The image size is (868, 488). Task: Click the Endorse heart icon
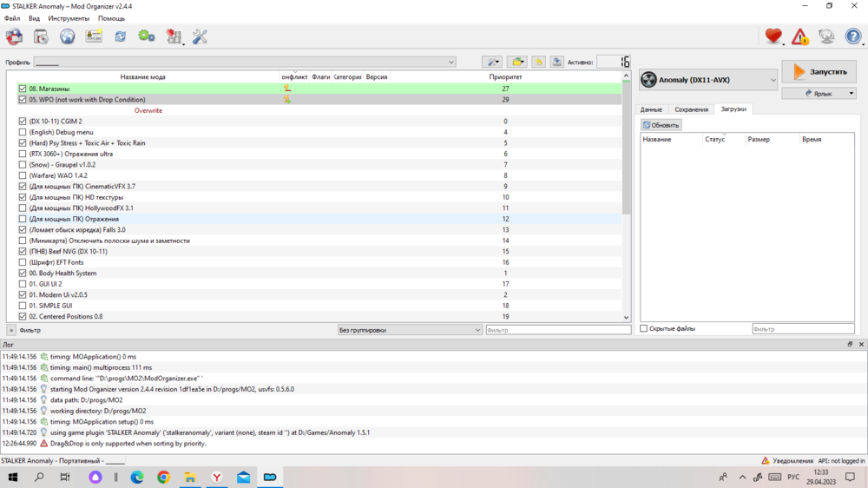[x=773, y=36]
